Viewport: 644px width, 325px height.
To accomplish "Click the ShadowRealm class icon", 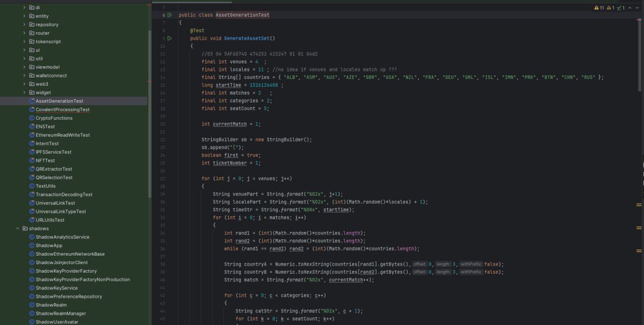I will pyautogui.click(x=32, y=305).
